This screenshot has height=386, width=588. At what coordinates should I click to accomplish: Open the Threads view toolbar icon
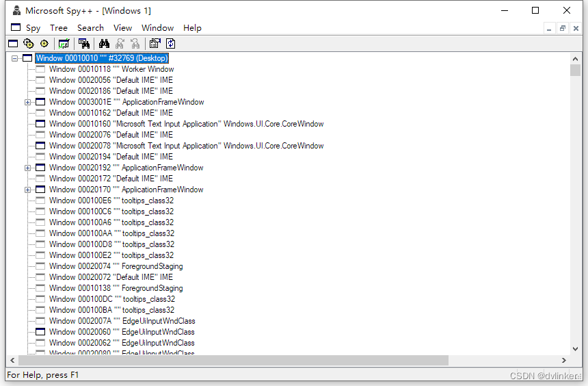[x=44, y=44]
